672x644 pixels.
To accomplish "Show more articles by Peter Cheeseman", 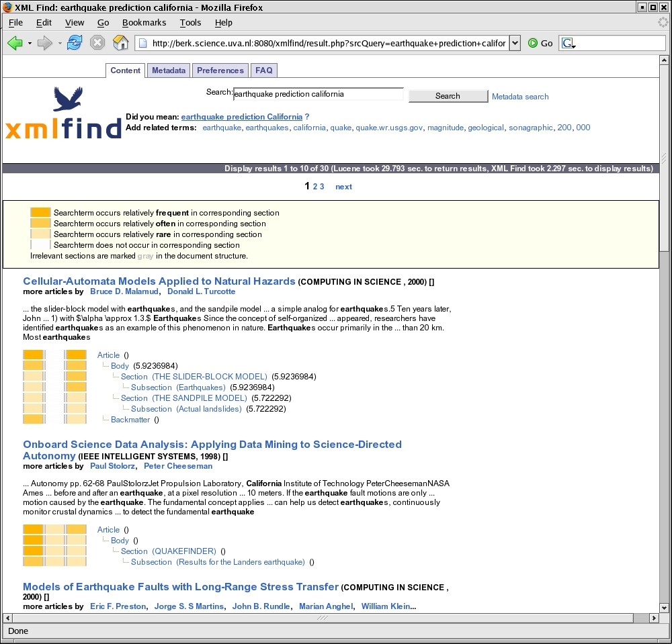I will (x=178, y=466).
